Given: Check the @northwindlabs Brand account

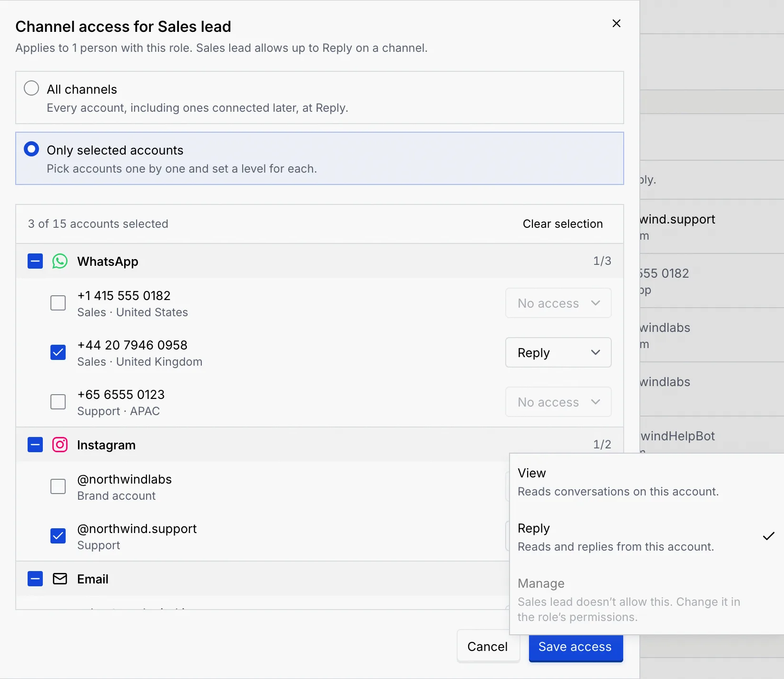Looking at the screenshot, I should [58, 486].
